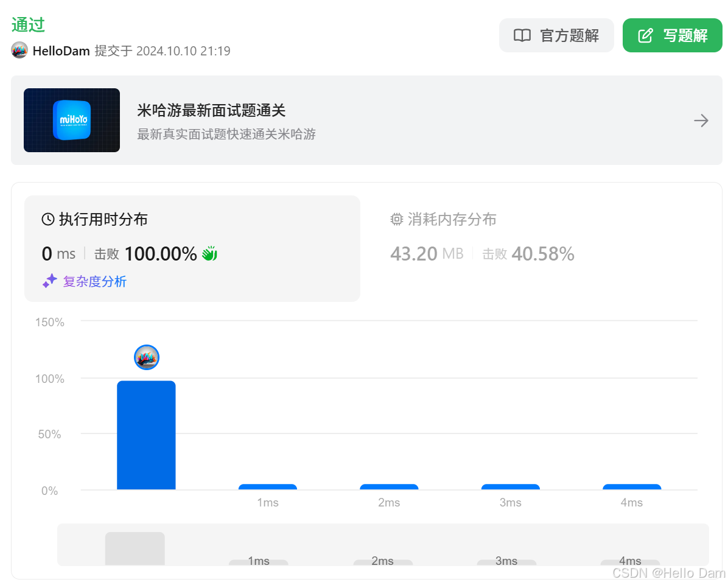Click the tall blue 0ms bar in chart

coord(146,435)
